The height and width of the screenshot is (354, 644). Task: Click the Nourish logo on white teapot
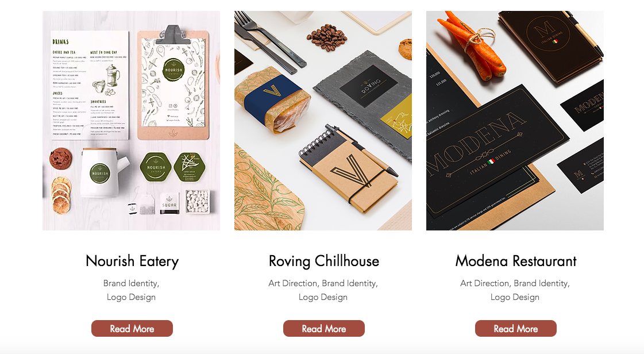click(x=100, y=174)
